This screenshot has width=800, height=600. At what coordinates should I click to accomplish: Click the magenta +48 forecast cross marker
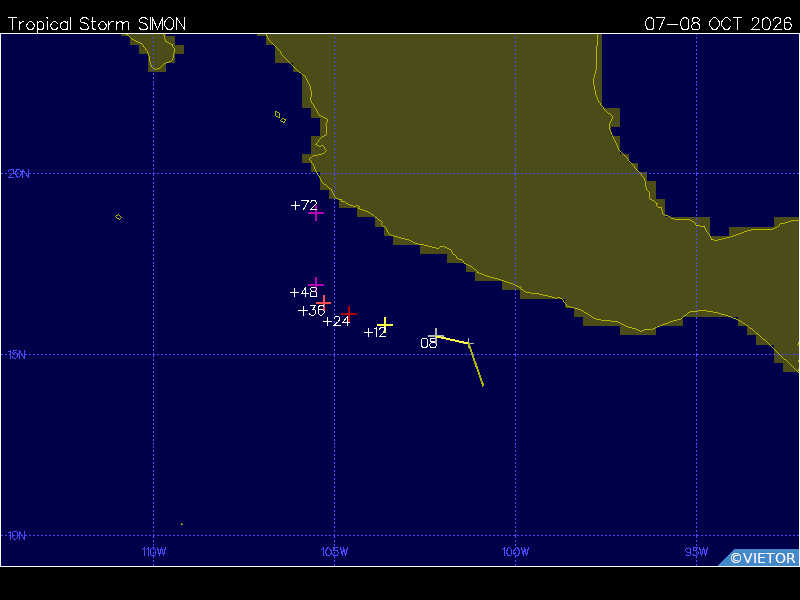316,283
